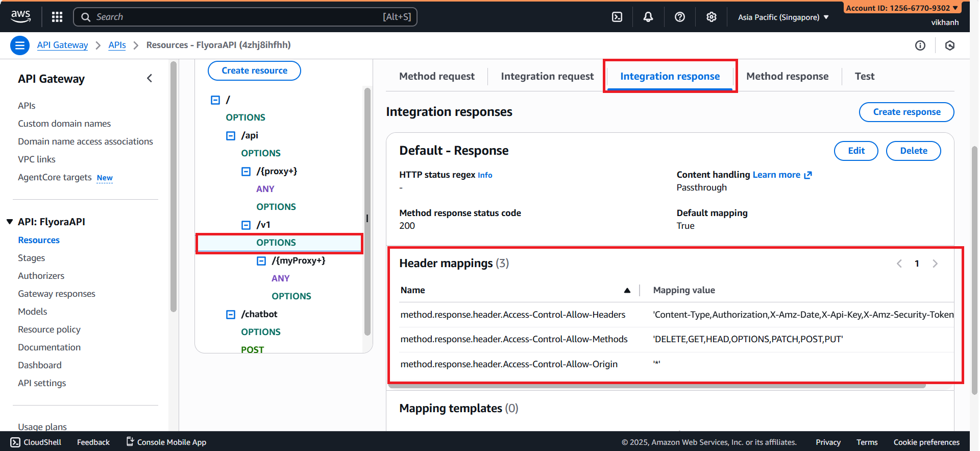Viewport: 980px width, 451px height.
Task: Click the horizontal scrollbar under header mappings
Action: 657,386
